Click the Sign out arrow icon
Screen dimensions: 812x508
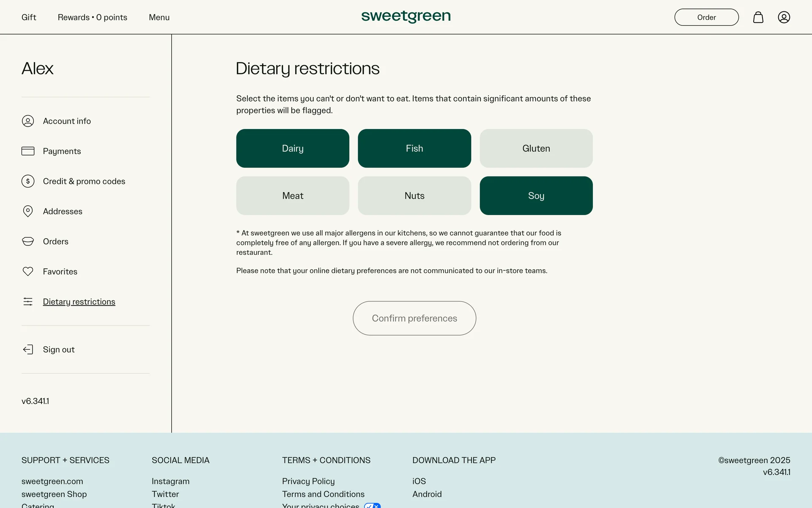[x=28, y=350]
